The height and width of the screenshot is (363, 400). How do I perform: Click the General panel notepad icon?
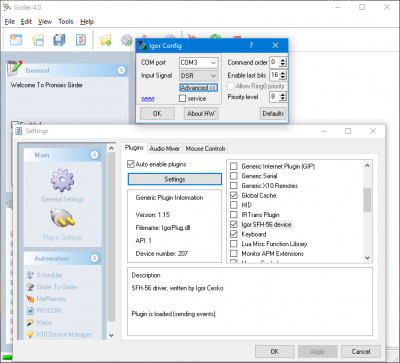point(14,68)
